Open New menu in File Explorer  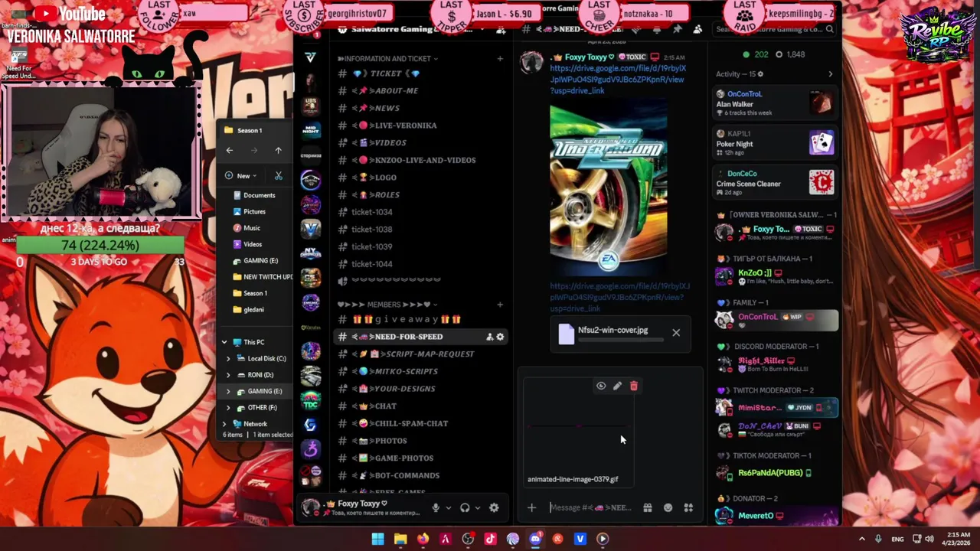coord(241,176)
